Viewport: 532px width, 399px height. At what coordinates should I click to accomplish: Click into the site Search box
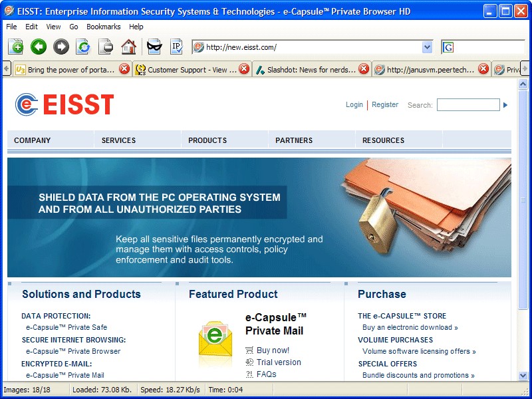[468, 105]
